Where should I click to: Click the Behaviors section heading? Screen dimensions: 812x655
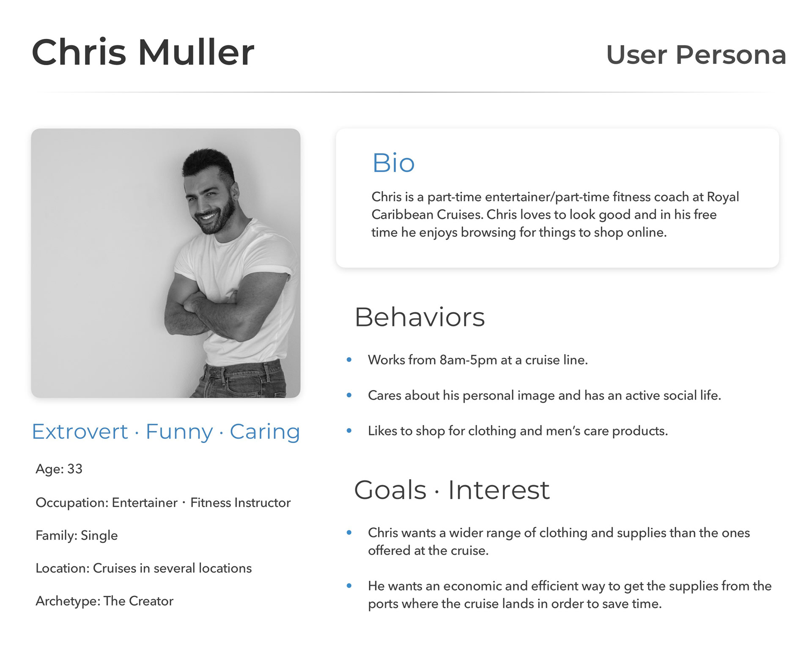[x=420, y=317]
